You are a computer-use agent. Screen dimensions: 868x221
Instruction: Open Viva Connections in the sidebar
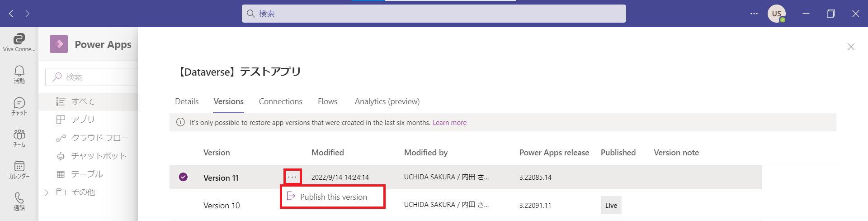(19, 42)
